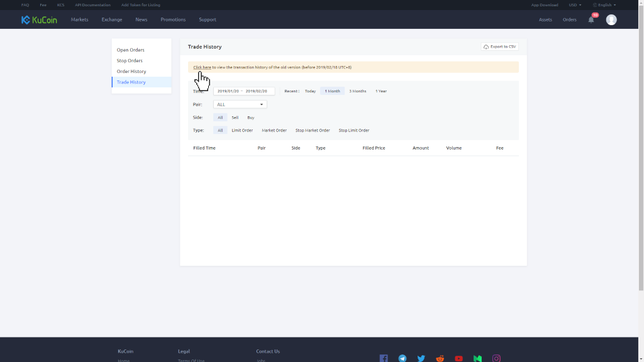Open the USD currency dropdown

(575, 5)
